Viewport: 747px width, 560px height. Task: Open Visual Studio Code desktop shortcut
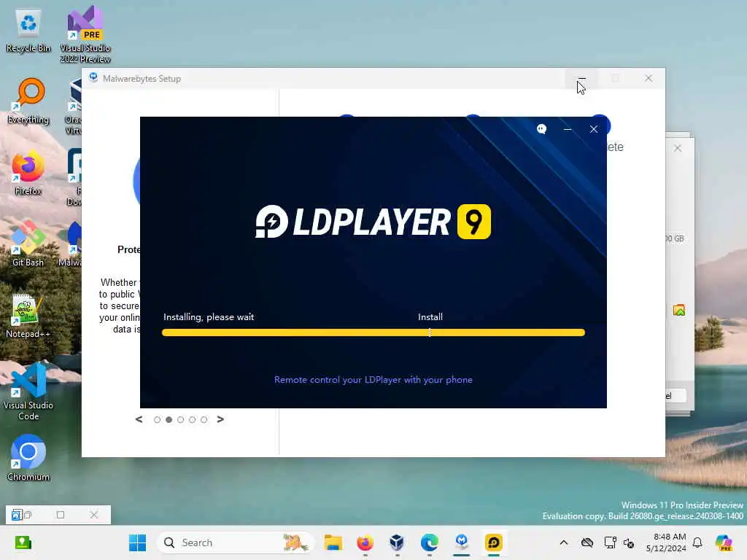28,392
